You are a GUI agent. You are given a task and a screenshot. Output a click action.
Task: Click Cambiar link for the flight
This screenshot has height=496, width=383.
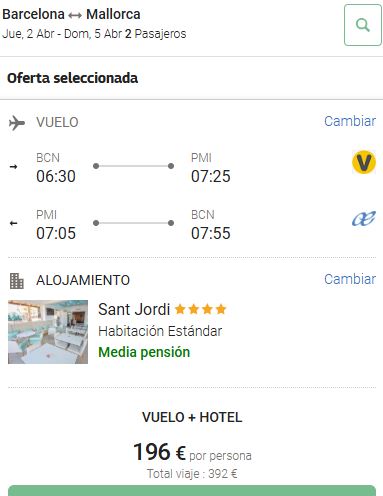point(350,121)
